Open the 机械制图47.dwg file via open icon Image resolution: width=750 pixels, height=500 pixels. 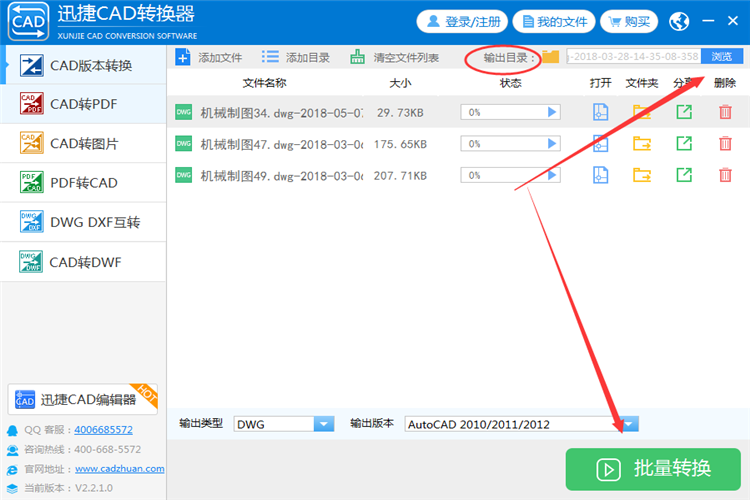(600, 144)
